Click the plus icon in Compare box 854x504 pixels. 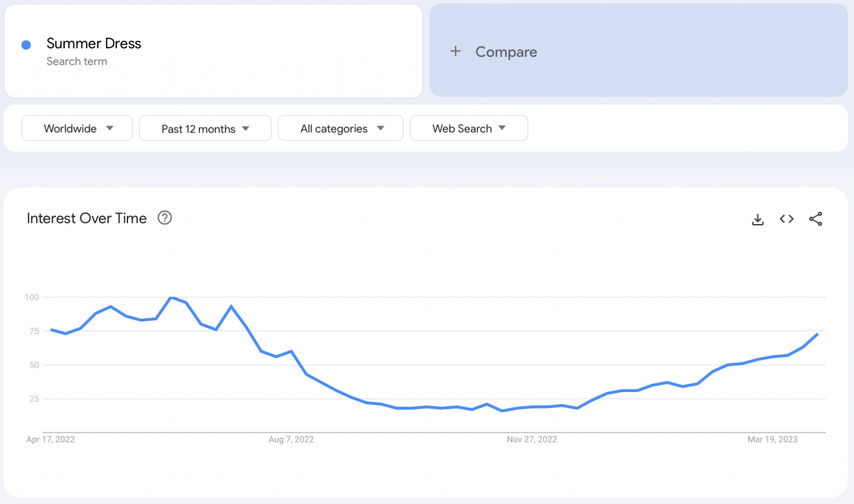coord(456,51)
